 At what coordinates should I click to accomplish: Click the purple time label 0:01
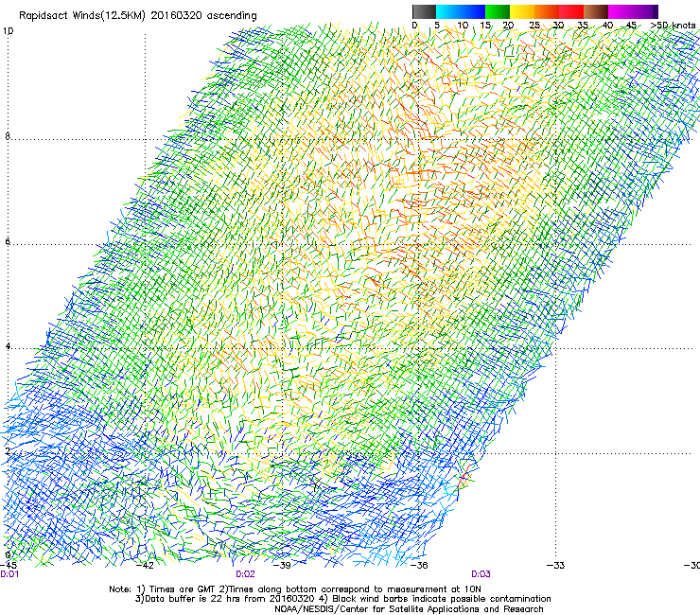click(x=9, y=574)
